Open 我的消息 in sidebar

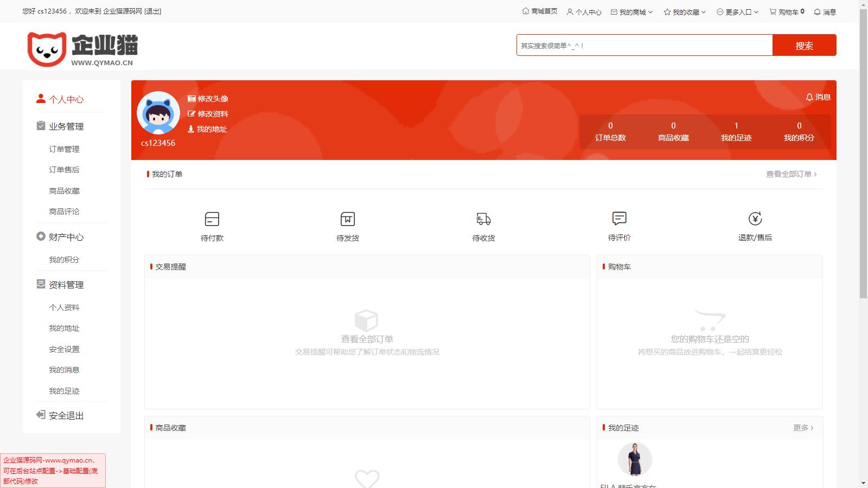[64, 370]
